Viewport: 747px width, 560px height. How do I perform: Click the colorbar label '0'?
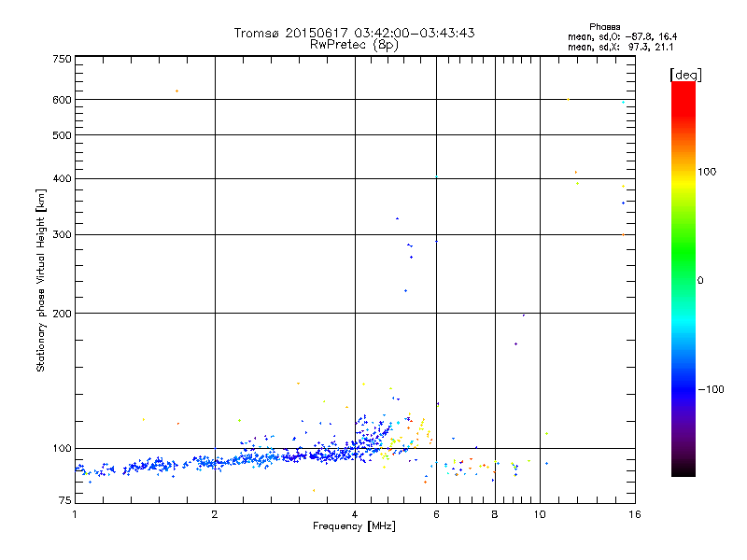(x=700, y=281)
